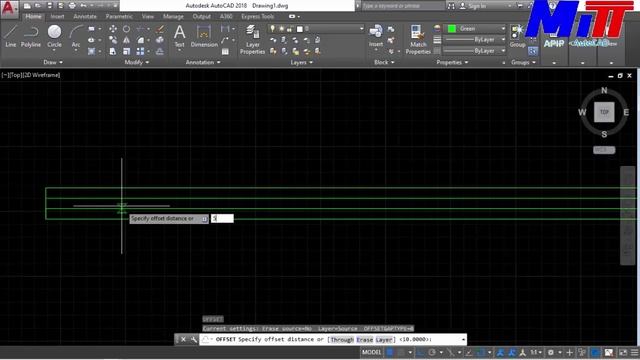Click the keyword search field
Screen dimensions: 640x360
point(403,6)
